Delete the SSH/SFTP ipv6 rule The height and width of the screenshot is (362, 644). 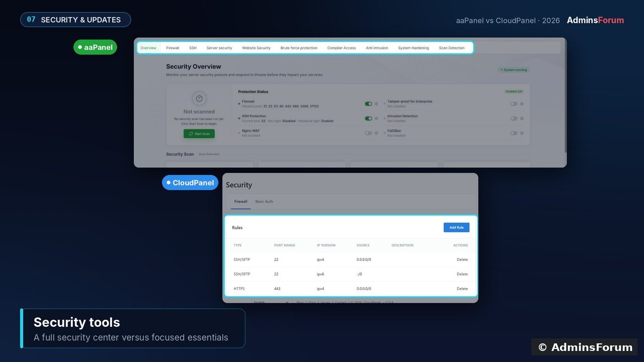(462, 274)
